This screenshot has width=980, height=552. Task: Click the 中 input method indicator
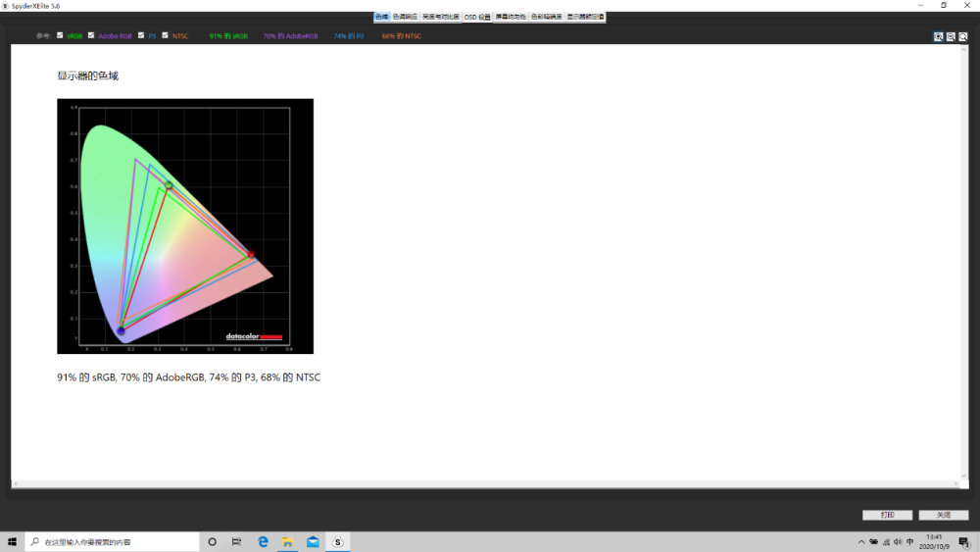pos(910,542)
